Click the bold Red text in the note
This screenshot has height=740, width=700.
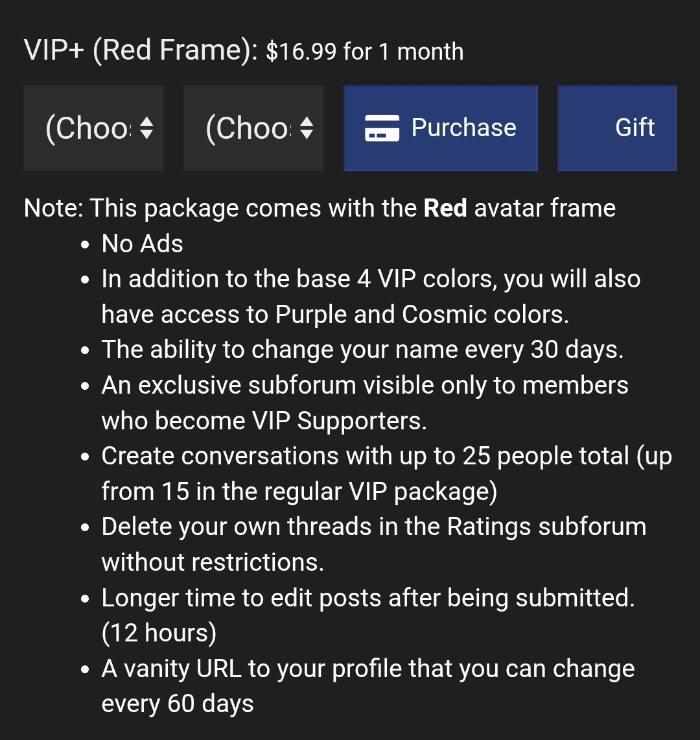click(445, 208)
